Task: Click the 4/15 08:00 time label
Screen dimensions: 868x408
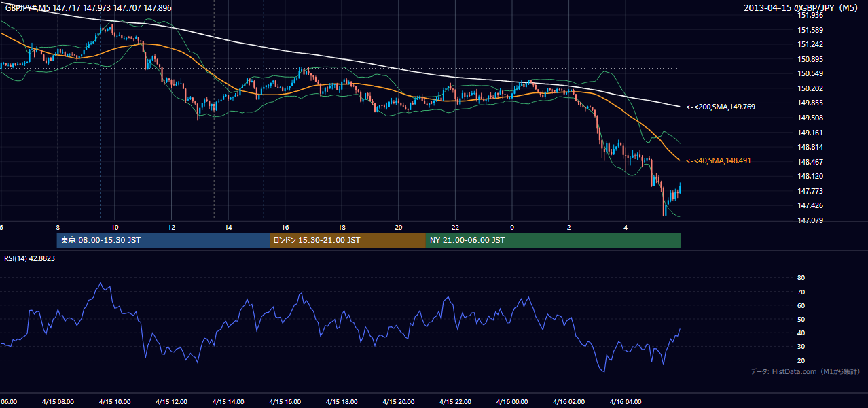Action: click(x=58, y=402)
